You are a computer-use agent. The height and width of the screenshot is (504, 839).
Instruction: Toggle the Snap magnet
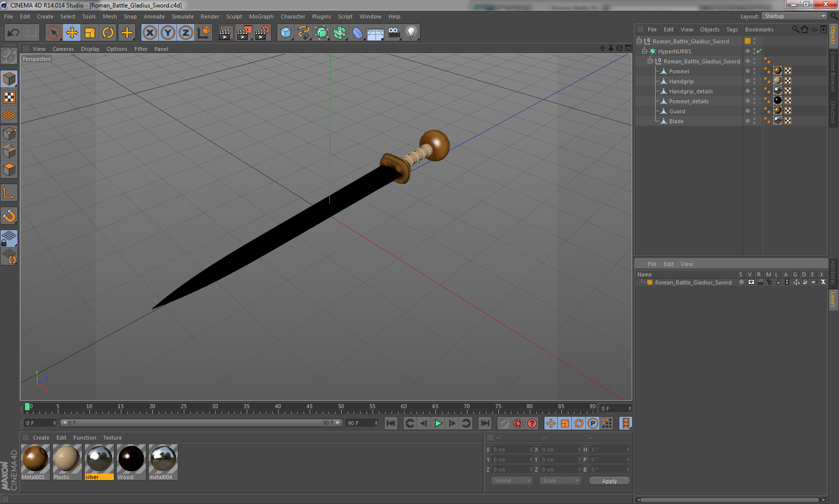9,216
